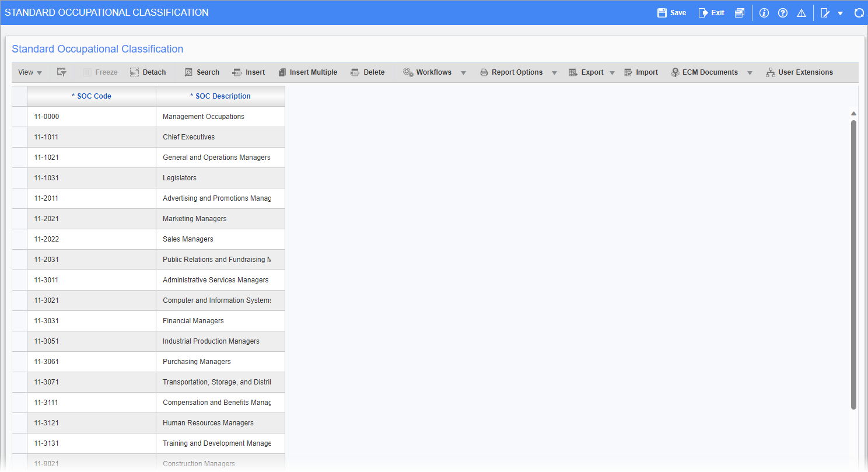Select the row selector for 11-1011
Screen dimensions: 868x472
[19, 137]
